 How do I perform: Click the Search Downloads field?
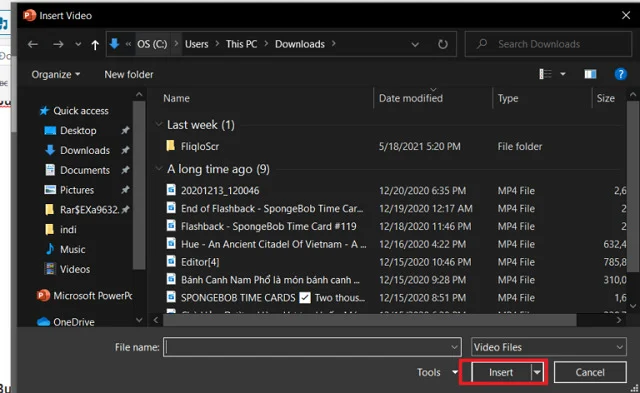[548, 44]
